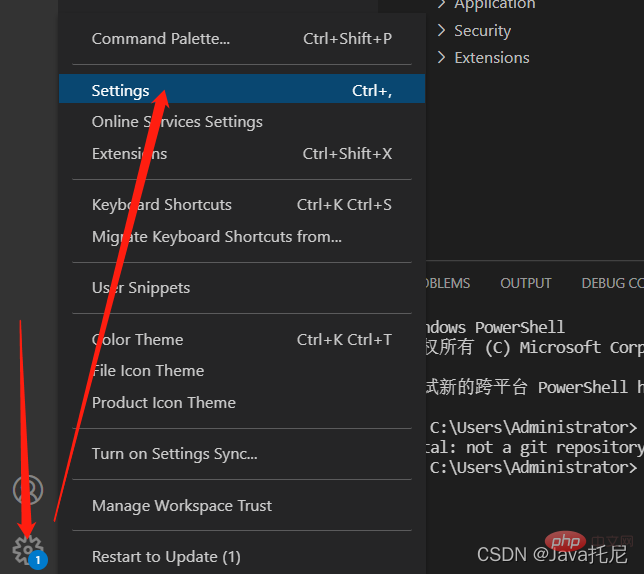644x574 pixels.
Task: Select the Settings menu entry
Action: tap(242, 89)
